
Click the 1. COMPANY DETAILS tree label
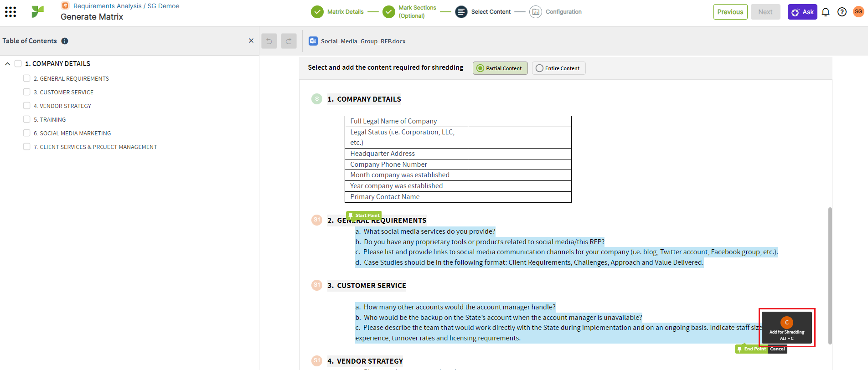[57, 64]
